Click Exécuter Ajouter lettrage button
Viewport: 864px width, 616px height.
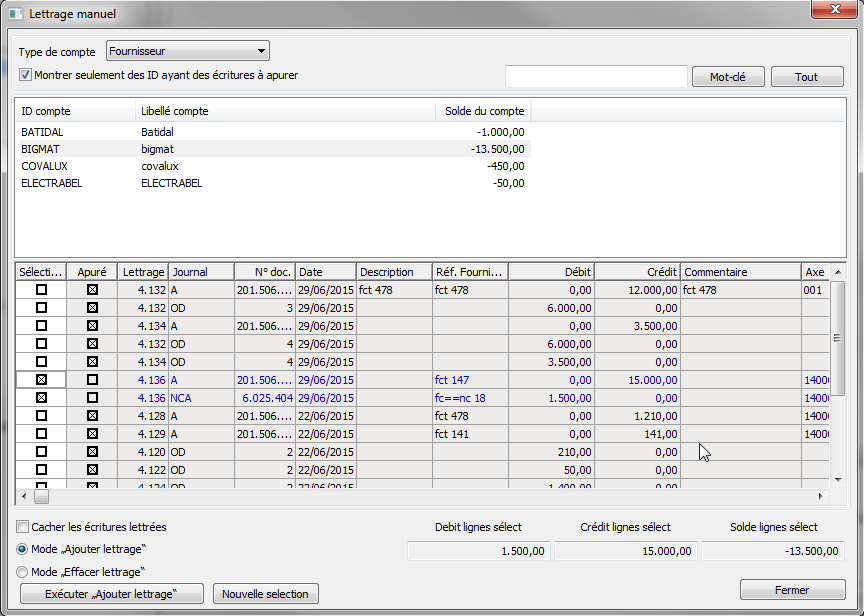[111, 594]
